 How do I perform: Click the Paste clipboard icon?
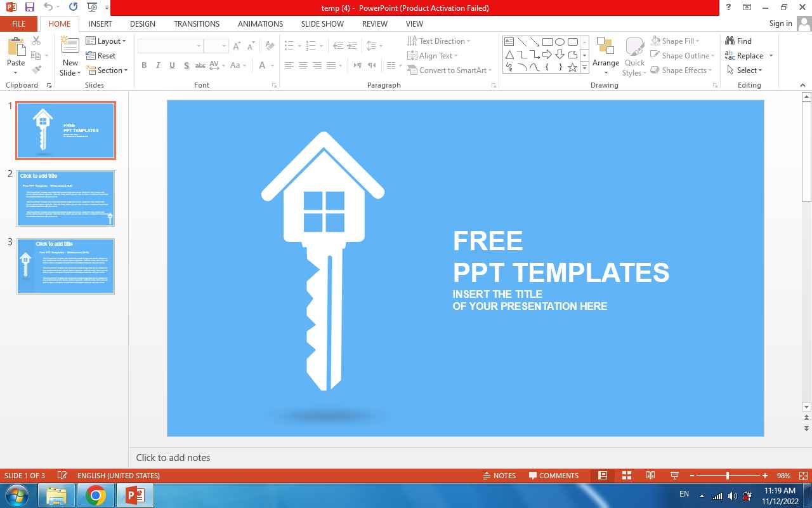click(x=16, y=47)
